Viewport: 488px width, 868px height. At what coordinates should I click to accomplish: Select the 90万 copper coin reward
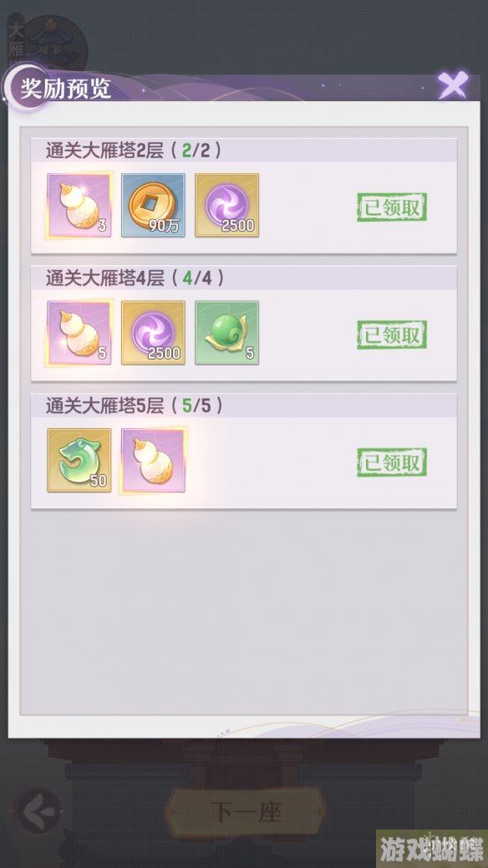(x=153, y=206)
